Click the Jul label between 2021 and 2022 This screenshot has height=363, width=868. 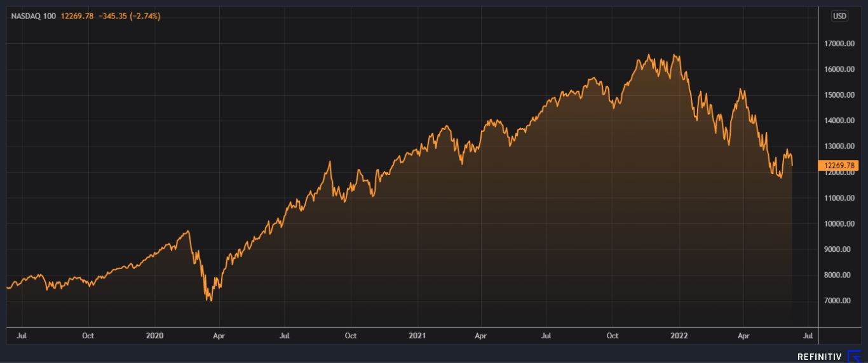point(547,336)
